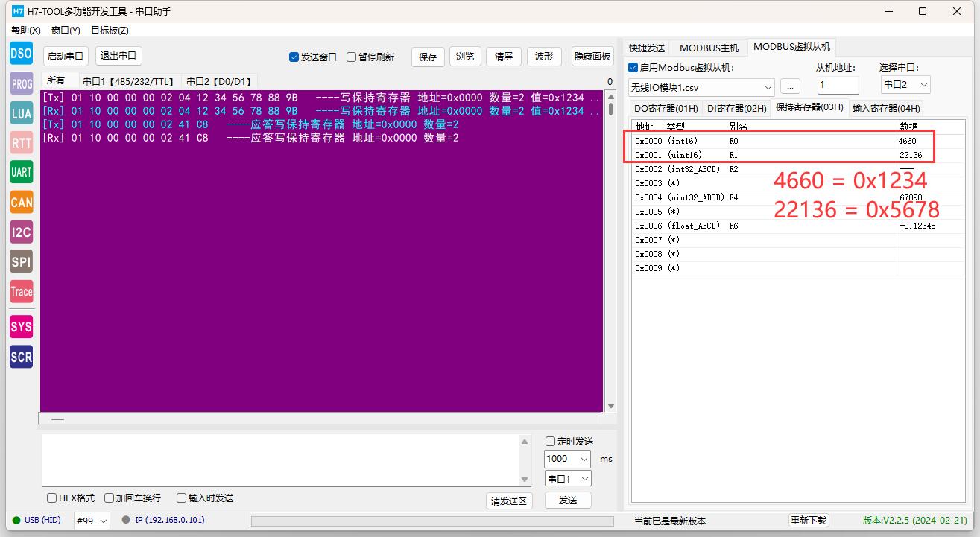980x537 pixels.
Task: Click the download progress bar
Action: click(x=432, y=521)
